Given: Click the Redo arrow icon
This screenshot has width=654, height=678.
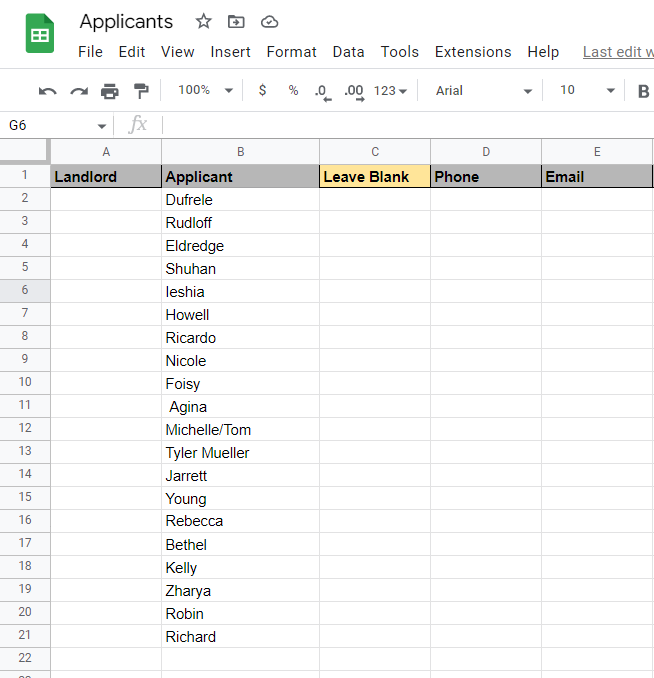Looking at the screenshot, I should coord(79,91).
